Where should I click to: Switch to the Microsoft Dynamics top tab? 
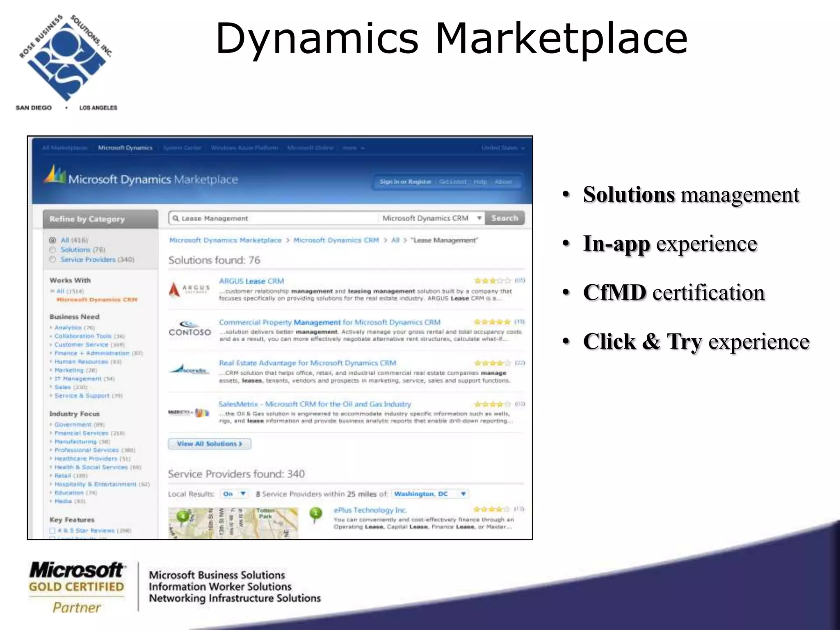coord(125,148)
